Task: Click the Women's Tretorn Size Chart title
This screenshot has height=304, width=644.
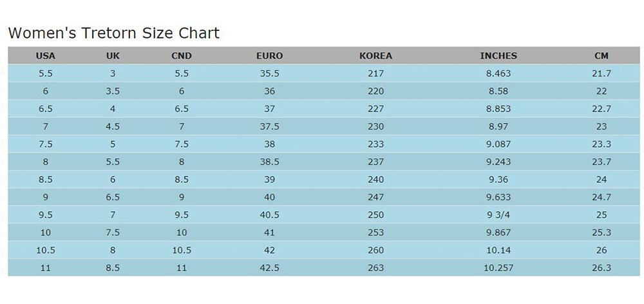Action: point(113,33)
